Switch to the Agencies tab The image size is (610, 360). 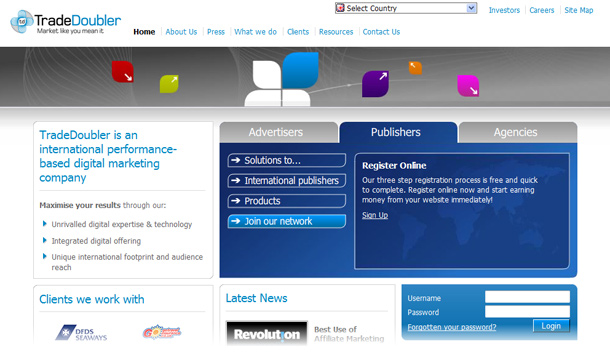pos(518,132)
